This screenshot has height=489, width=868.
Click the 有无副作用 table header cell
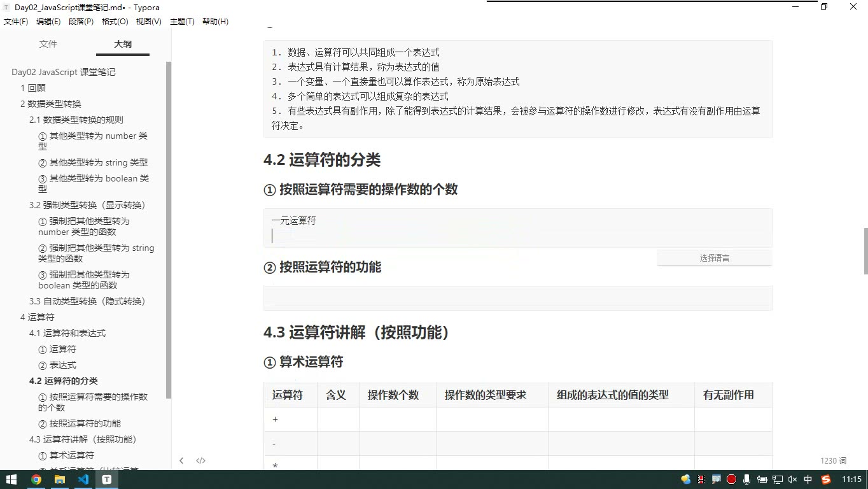click(x=733, y=395)
